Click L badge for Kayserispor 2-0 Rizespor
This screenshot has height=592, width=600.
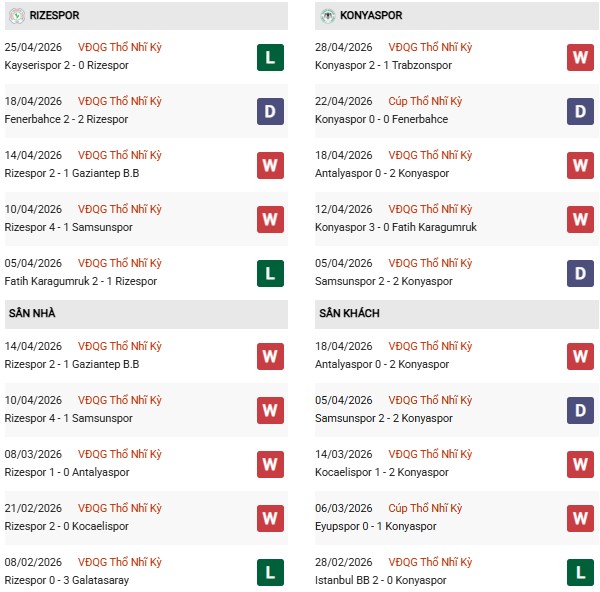click(x=270, y=57)
